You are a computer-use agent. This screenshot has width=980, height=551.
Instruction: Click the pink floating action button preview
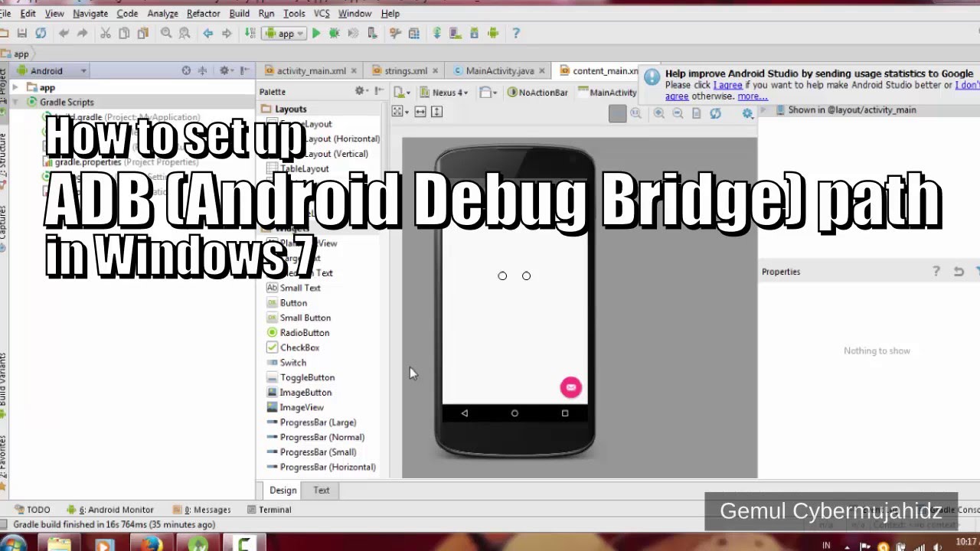click(570, 387)
